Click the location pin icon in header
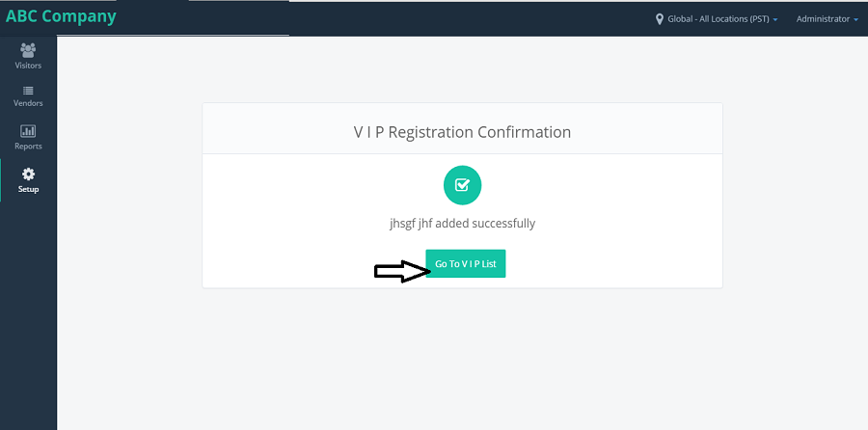The height and width of the screenshot is (430, 868). (x=660, y=19)
